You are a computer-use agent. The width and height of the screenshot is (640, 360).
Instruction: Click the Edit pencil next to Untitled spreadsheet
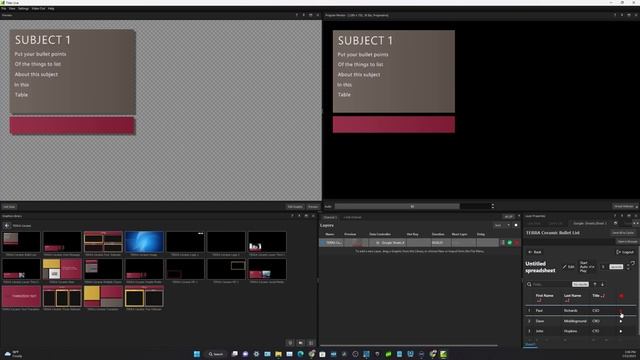[x=569, y=267]
